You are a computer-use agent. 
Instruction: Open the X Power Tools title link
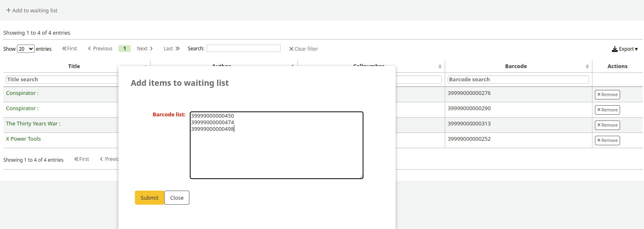(x=24, y=139)
